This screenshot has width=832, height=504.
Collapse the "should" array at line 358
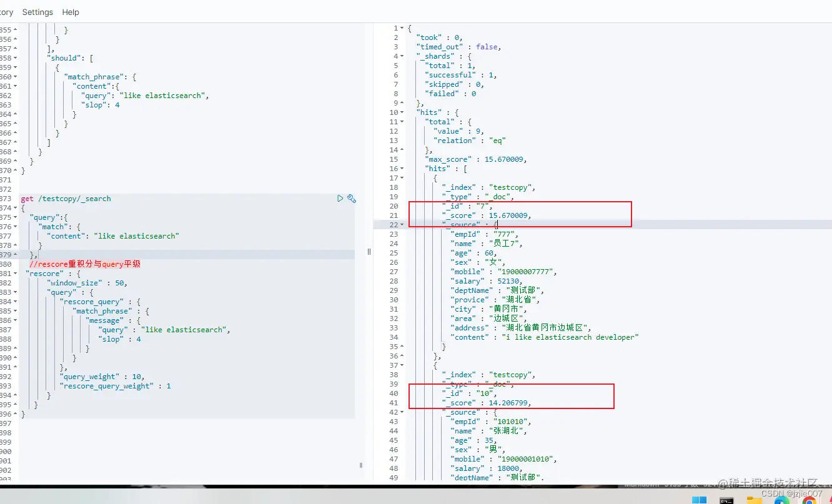pos(16,58)
